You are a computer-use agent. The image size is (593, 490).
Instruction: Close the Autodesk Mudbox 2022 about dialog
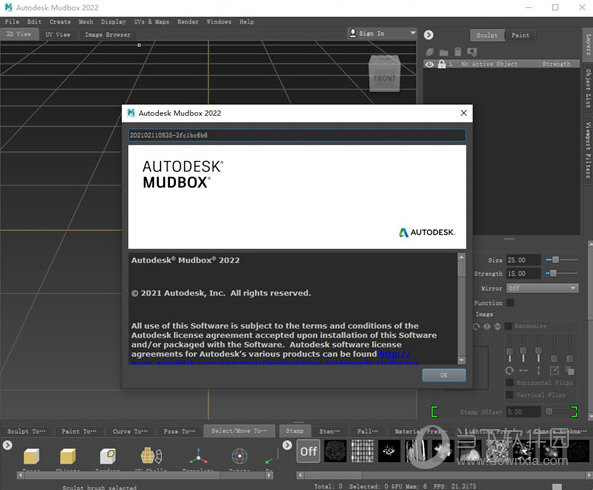click(464, 113)
